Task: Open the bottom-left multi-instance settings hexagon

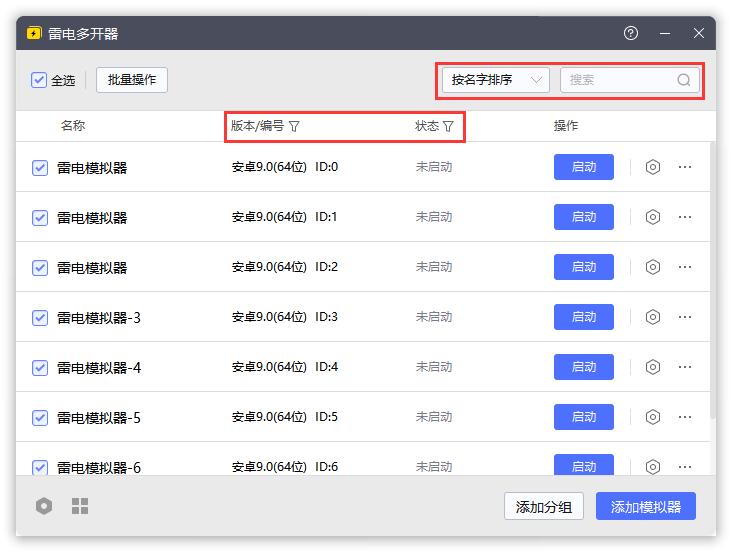Action: tap(44, 506)
